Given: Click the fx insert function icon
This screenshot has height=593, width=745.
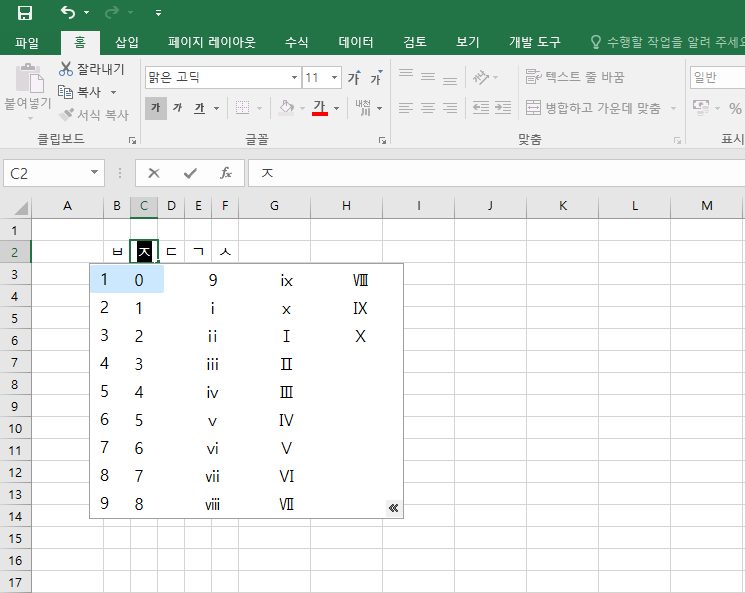Looking at the screenshot, I should coord(226,173).
